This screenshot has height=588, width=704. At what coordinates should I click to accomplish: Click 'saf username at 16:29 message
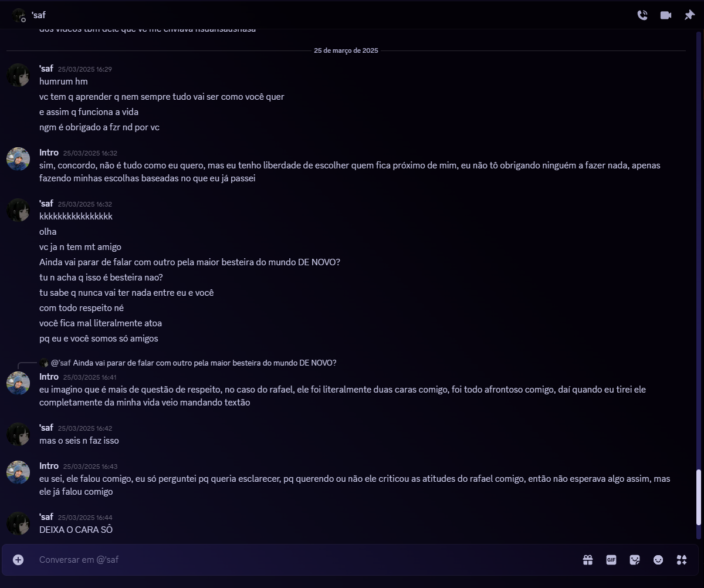pos(46,69)
